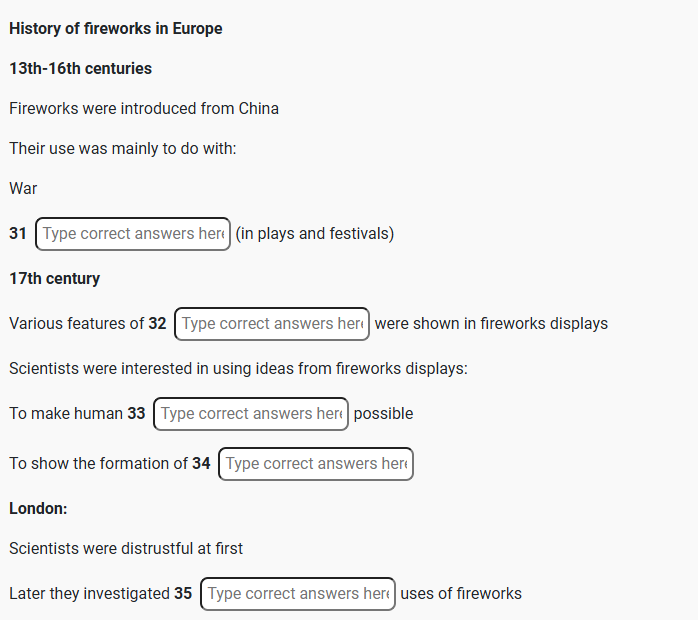Screen dimensions: 698x620
Task: Click the "(in plays and festivals)" text
Action: [315, 234]
